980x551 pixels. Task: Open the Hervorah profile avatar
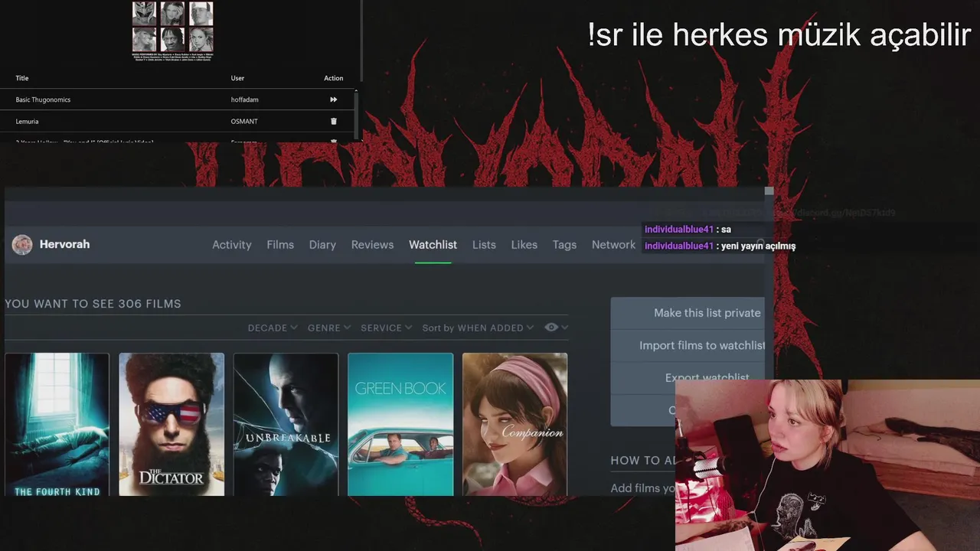[x=22, y=245]
